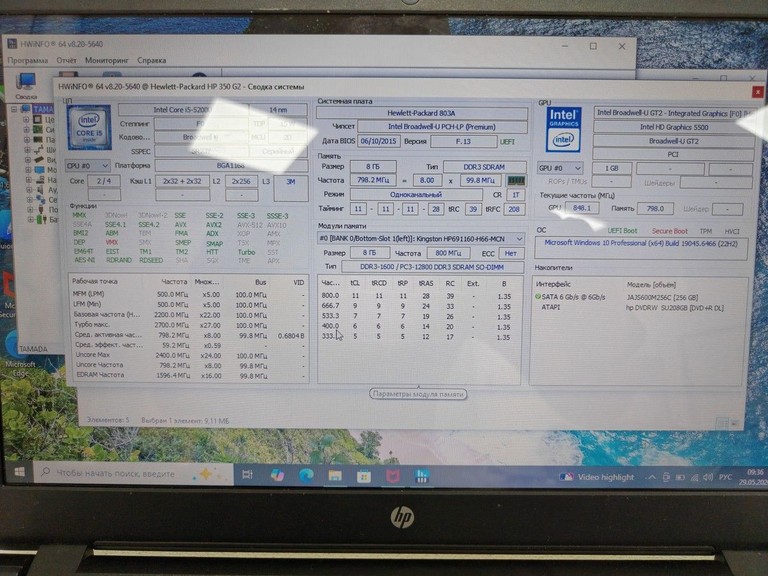Open the Мониторинг menu
This screenshot has height=576, width=768.
106,61
